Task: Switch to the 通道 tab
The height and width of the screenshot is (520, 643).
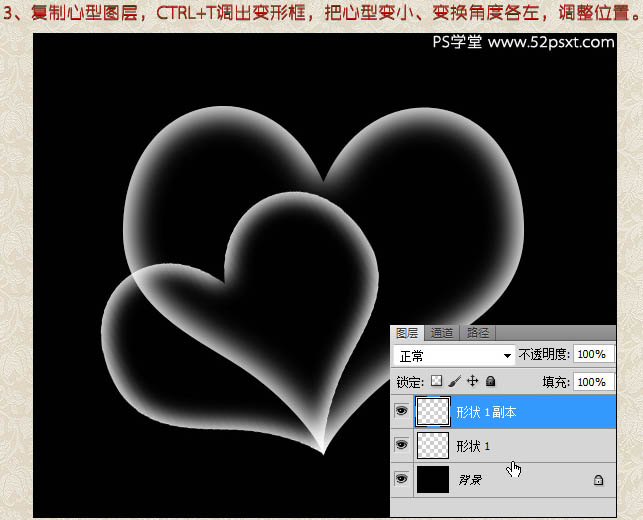Action: (x=441, y=333)
